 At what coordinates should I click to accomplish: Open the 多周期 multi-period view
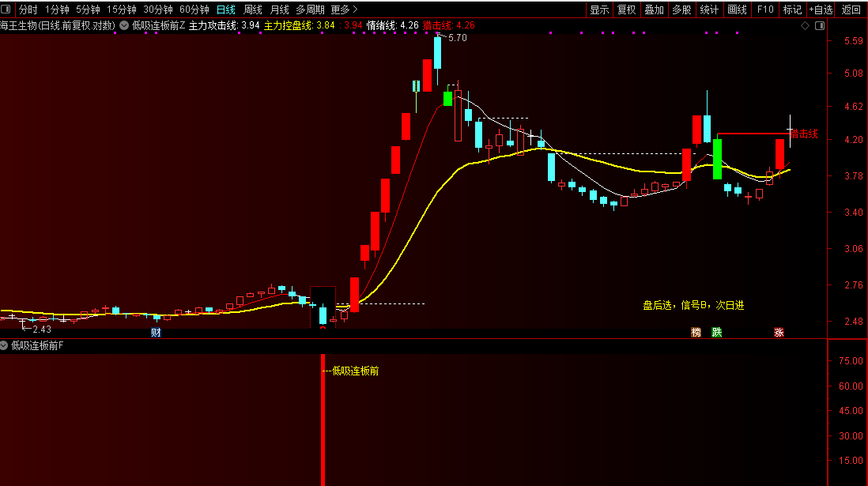click(x=310, y=9)
